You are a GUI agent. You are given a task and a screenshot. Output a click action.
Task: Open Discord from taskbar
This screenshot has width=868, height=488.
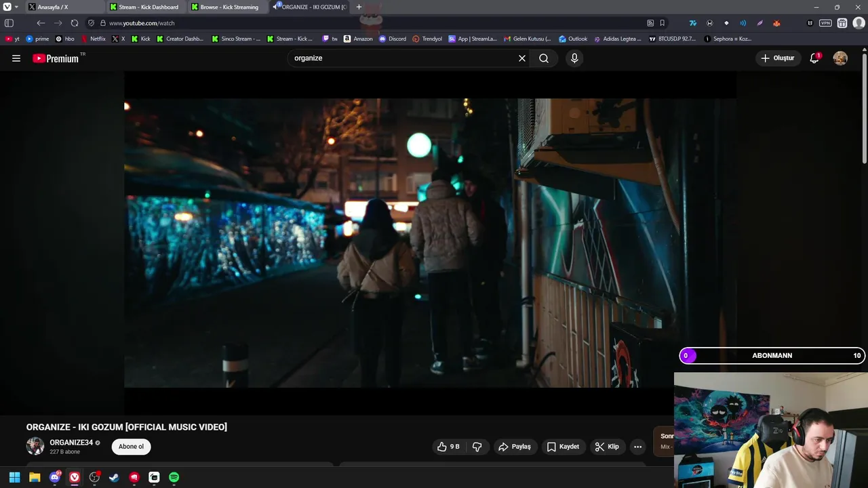55,477
